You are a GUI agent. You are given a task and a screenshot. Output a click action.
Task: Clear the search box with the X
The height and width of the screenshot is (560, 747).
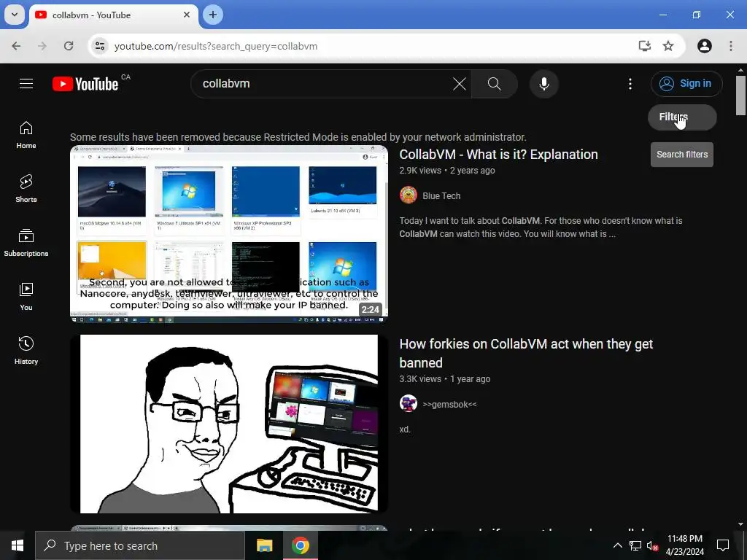[460, 85]
